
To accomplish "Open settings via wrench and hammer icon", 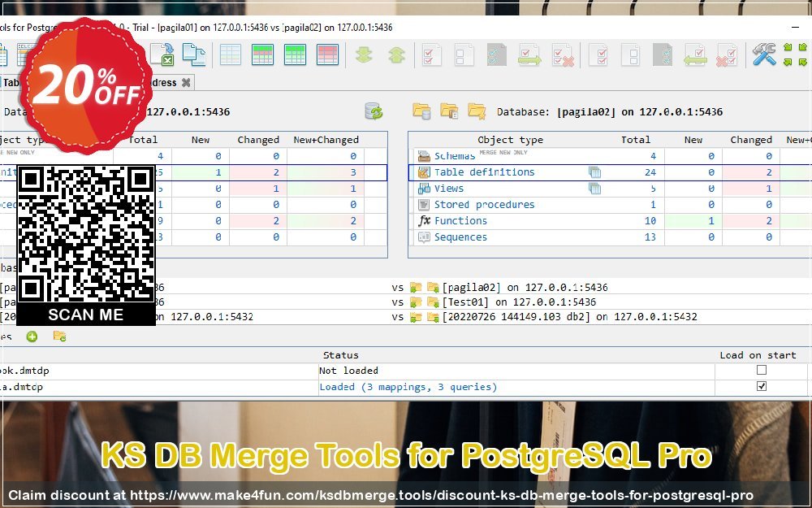I will 764,54.
